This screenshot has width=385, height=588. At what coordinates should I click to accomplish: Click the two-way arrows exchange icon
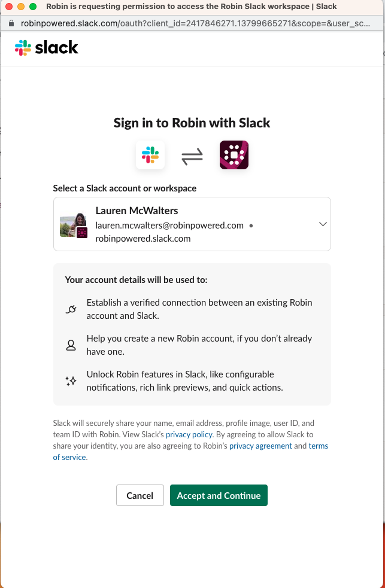coord(192,156)
